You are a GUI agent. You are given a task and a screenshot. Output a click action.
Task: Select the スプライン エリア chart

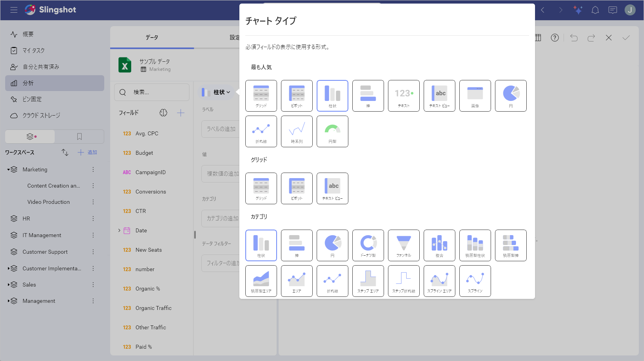(440, 281)
